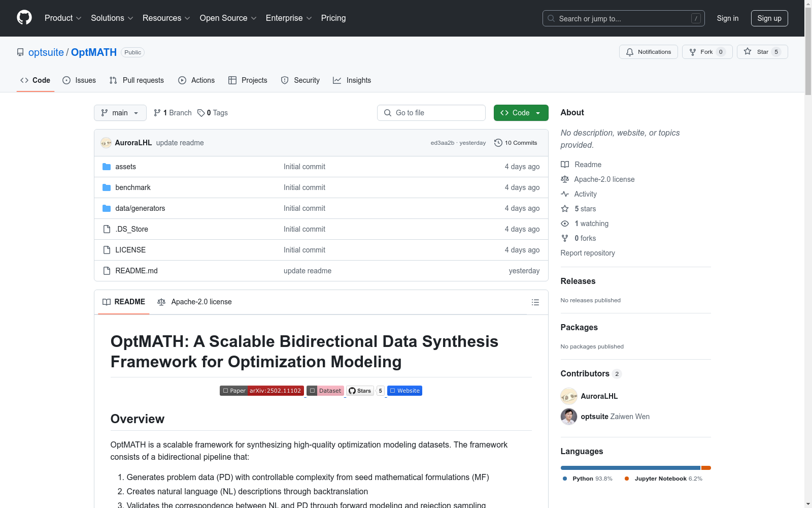Click the Jupyter Notebook orange bar segment
Screen dimensions: 812x508
[x=706, y=468]
